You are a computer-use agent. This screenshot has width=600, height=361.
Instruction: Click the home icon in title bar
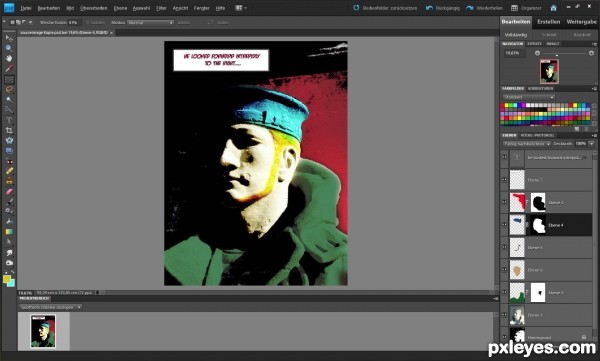click(553, 8)
